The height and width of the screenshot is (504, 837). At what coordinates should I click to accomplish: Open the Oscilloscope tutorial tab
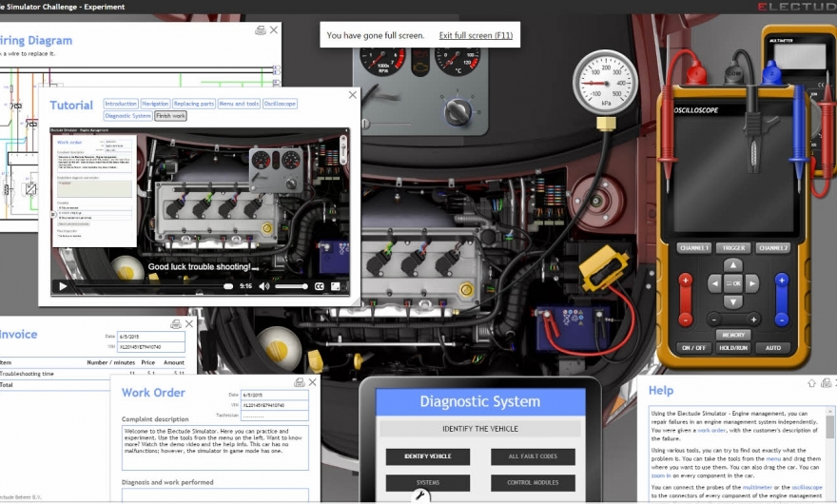pos(280,104)
